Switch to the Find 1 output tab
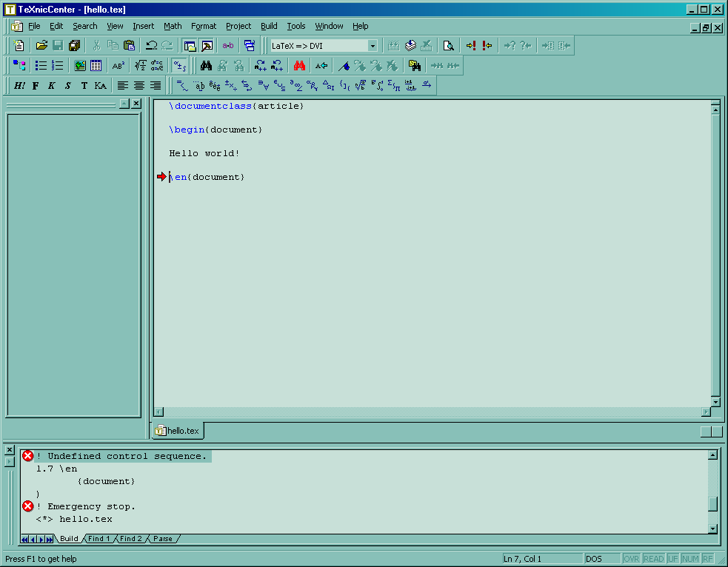Screen dimensions: 728x567 click(x=99, y=539)
